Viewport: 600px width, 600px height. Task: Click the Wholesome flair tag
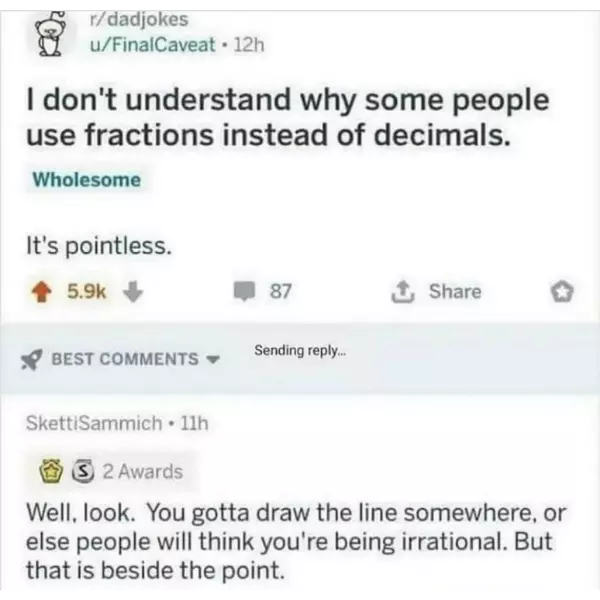[87, 181]
